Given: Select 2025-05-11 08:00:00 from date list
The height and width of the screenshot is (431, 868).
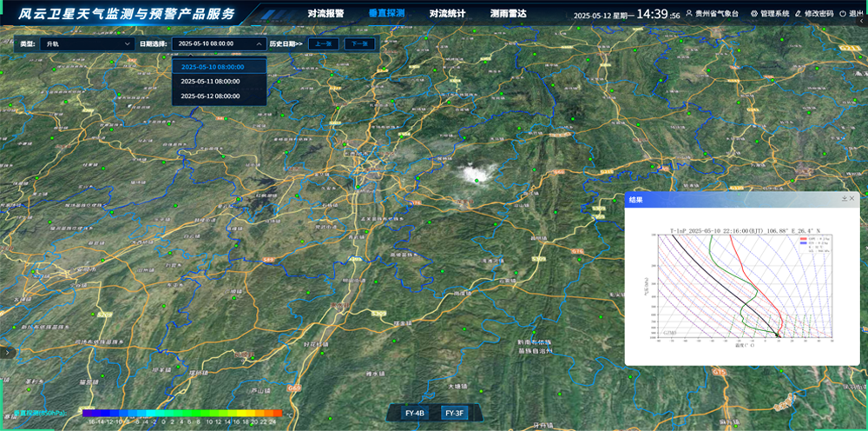Looking at the screenshot, I should [x=210, y=81].
